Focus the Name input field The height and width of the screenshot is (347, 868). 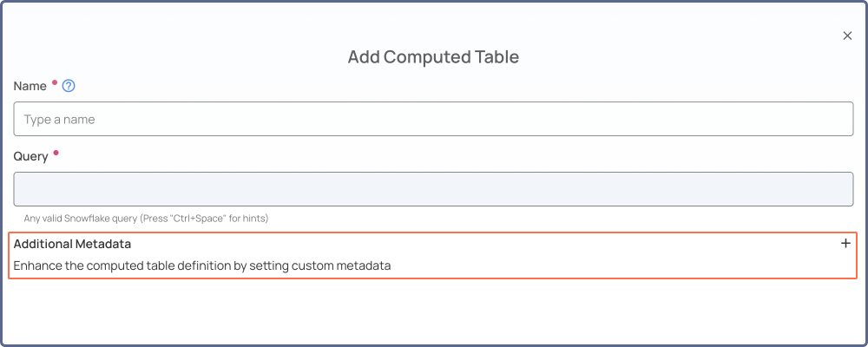pos(433,119)
